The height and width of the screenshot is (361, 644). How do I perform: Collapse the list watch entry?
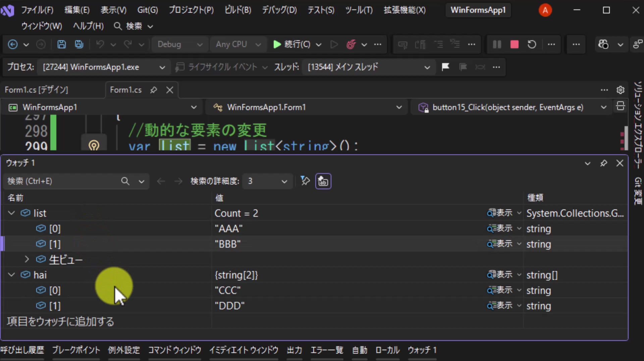[11, 213]
